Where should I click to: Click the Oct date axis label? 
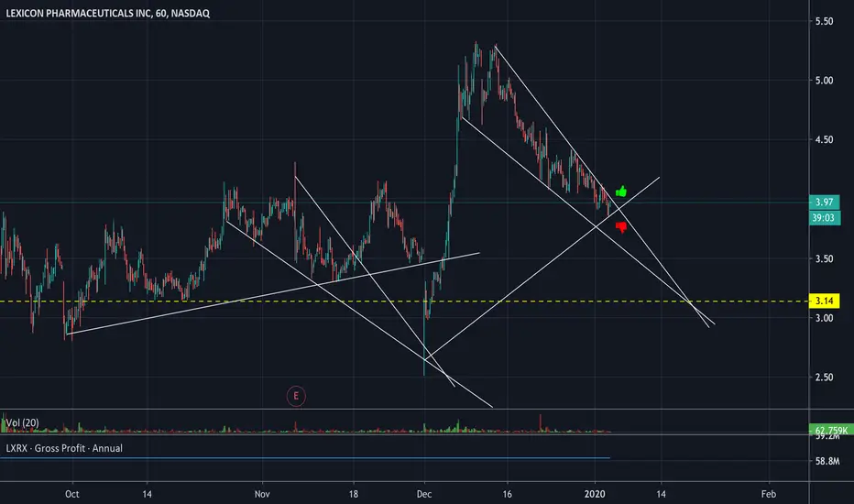coord(71,494)
